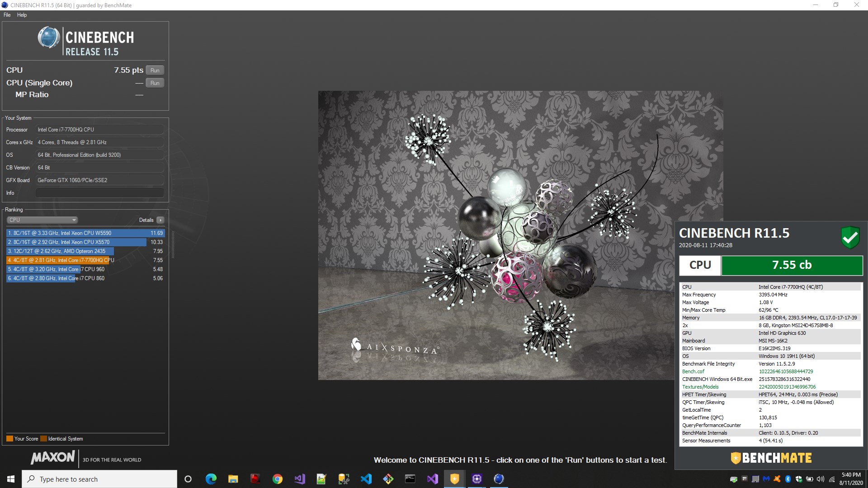Select Core i7 CPU 960 ranking row
Image resolution: width=868 pixels, height=488 pixels.
[x=85, y=269]
